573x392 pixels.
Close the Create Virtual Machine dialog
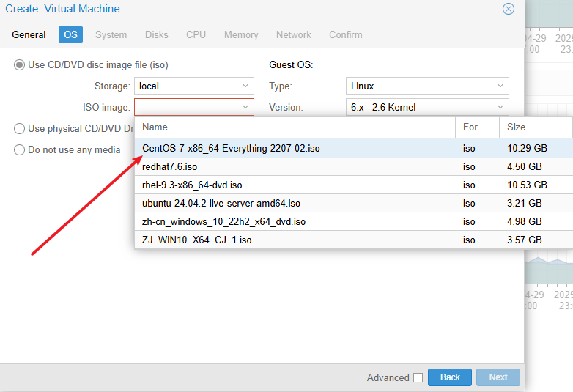(508, 9)
